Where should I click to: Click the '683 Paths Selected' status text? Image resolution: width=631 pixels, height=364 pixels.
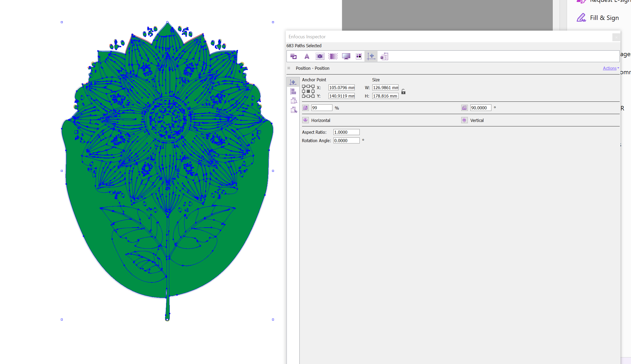click(x=304, y=46)
